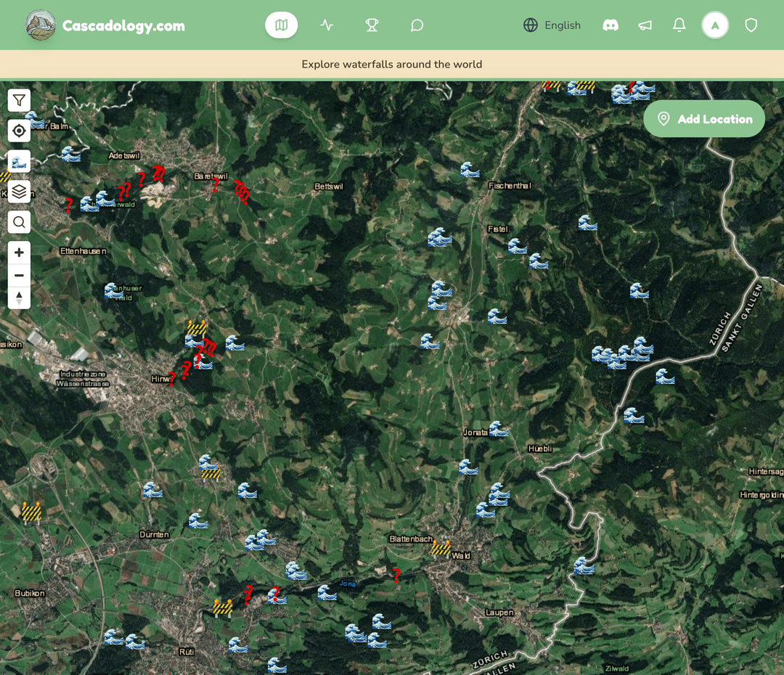Switch to the Map tab
Viewport: 784px width, 675px height.
tap(281, 25)
